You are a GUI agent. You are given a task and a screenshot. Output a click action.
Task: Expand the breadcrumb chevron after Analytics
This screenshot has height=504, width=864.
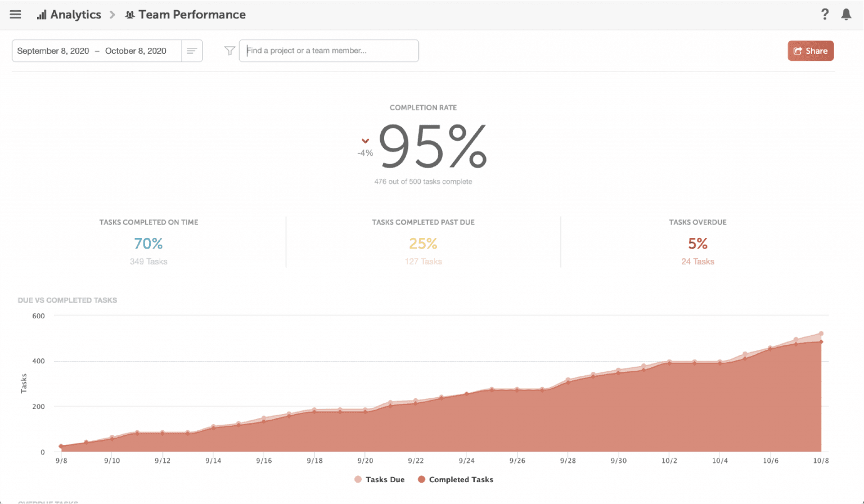111,15
